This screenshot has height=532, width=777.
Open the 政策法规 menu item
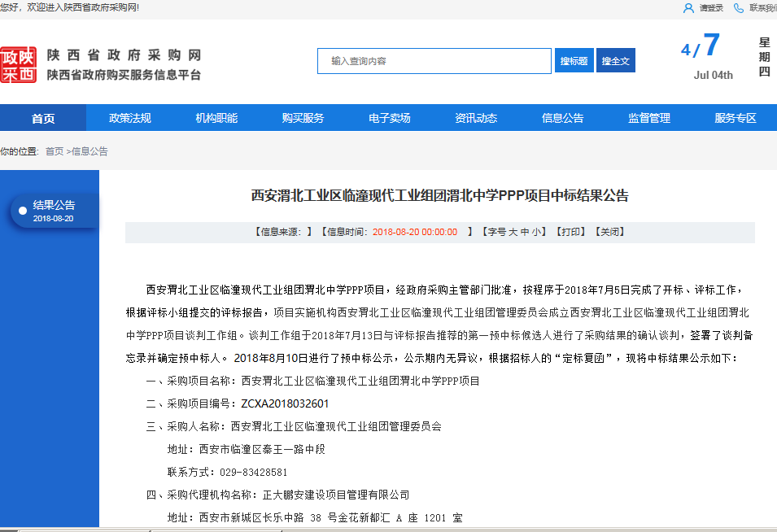pyautogui.click(x=130, y=118)
